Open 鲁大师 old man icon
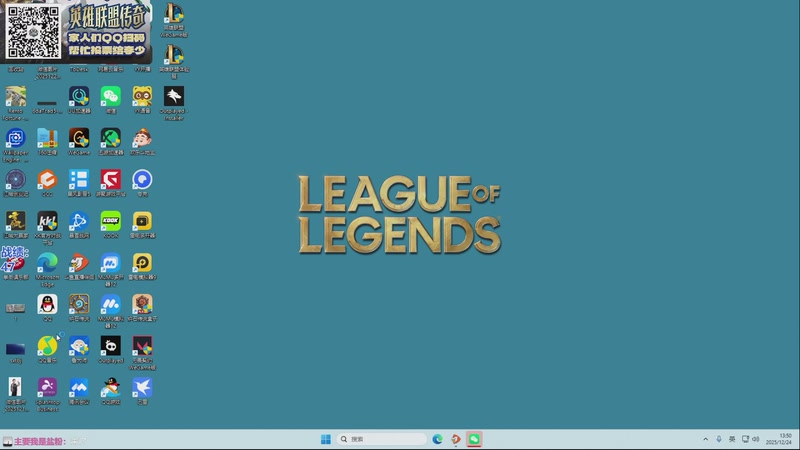This screenshot has width=800, height=450. (79, 346)
